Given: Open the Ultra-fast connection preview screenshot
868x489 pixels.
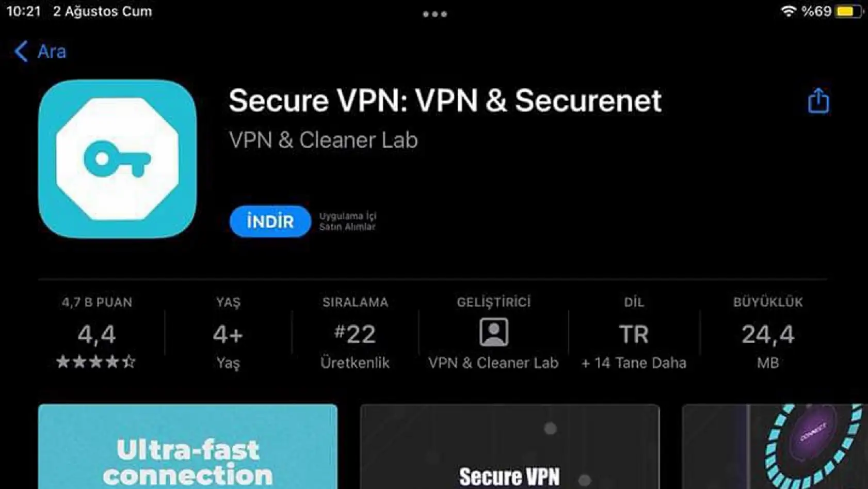Looking at the screenshot, I should click(x=188, y=447).
